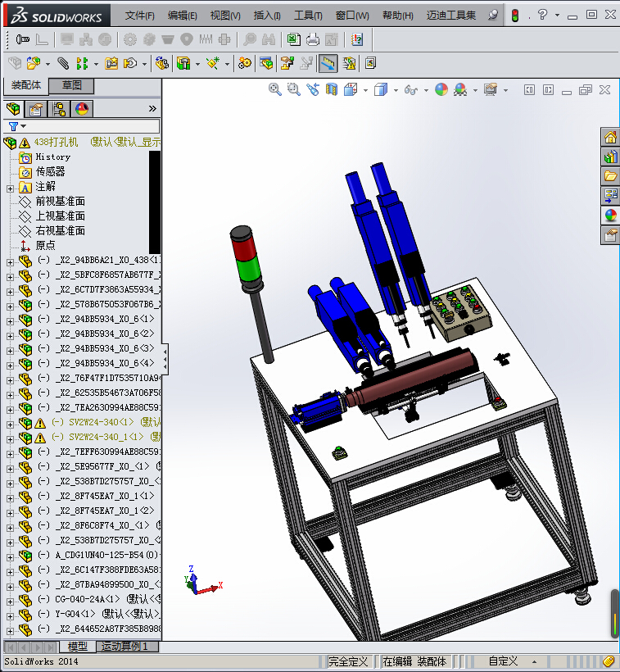Expand more manager tabs with double chevron
This screenshot has height=672, width=620.
152,109
